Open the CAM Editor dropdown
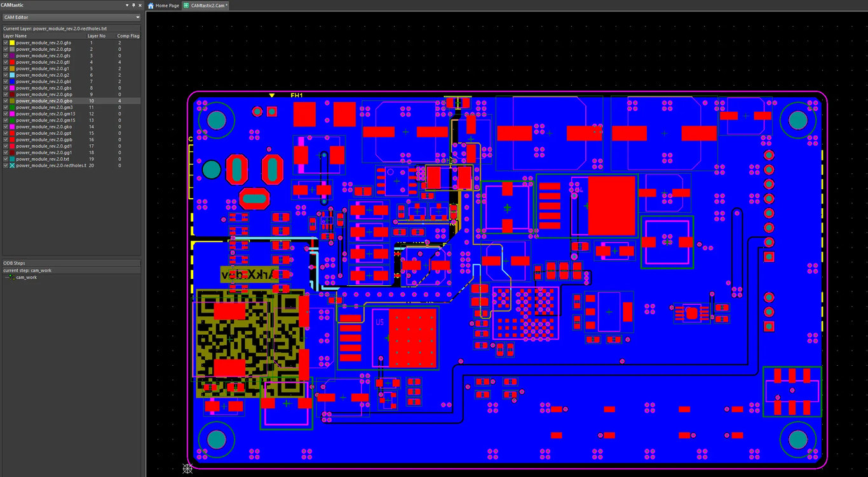868x477 pixels. (x=72, y=17)
